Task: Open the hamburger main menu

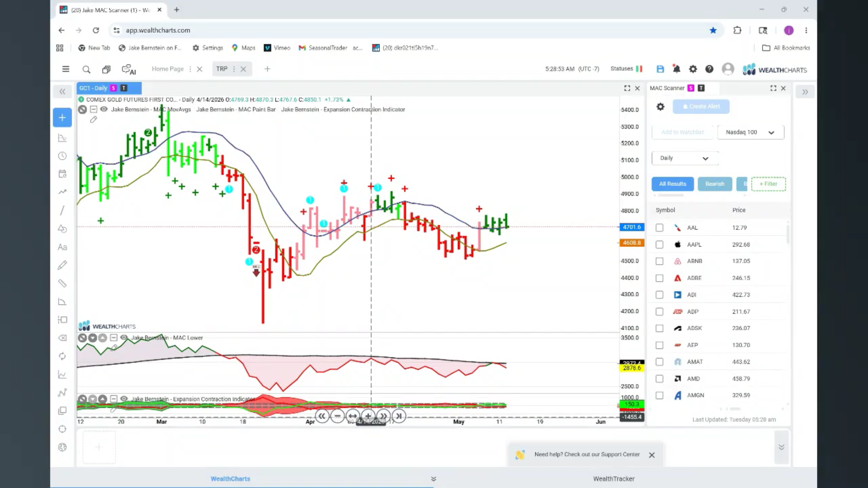Action: click(x=66, y=69)
